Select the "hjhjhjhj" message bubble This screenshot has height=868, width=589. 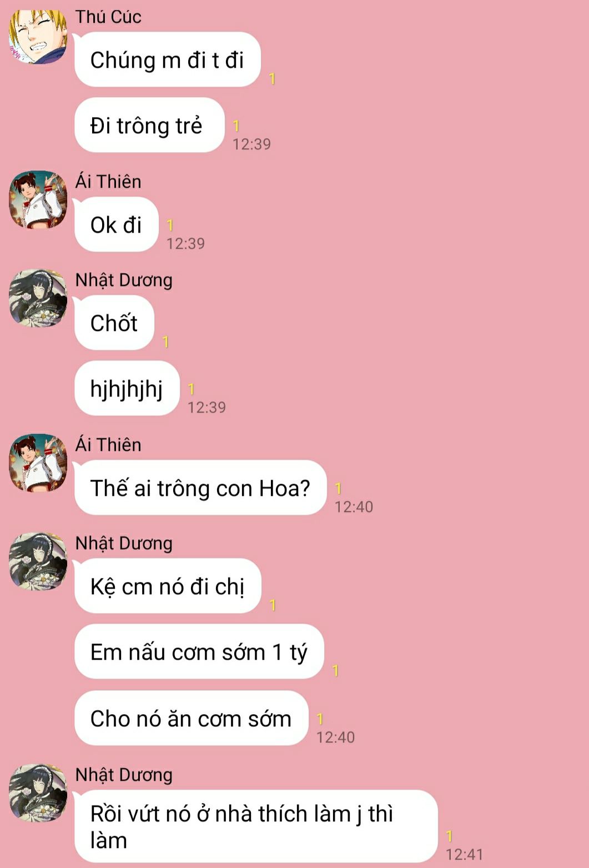[x=127, y=389]
